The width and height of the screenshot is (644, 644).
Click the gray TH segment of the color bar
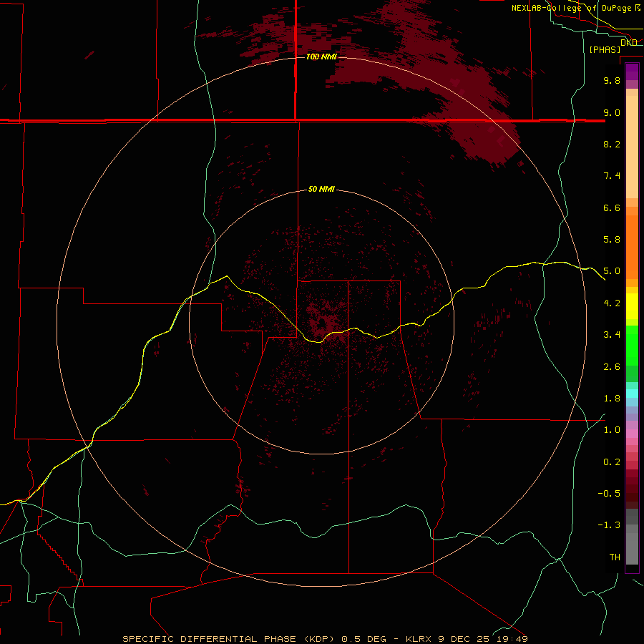click(x=632, y=548)
